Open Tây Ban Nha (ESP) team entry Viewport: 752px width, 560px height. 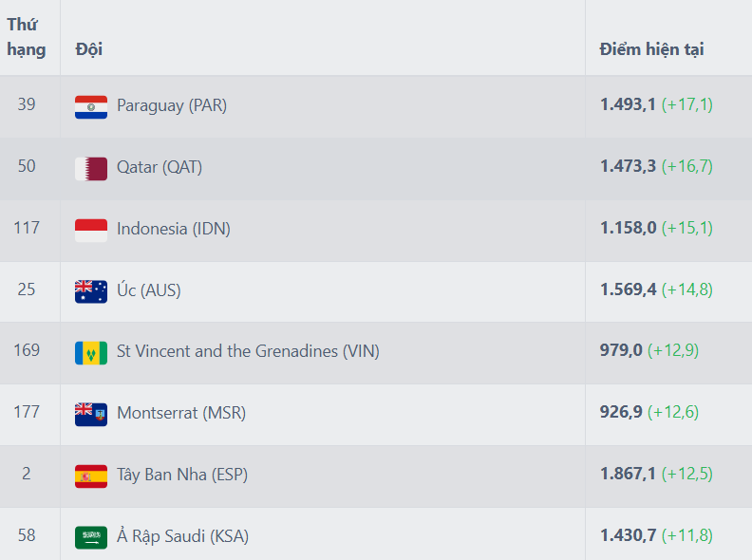tap(182, 475)
